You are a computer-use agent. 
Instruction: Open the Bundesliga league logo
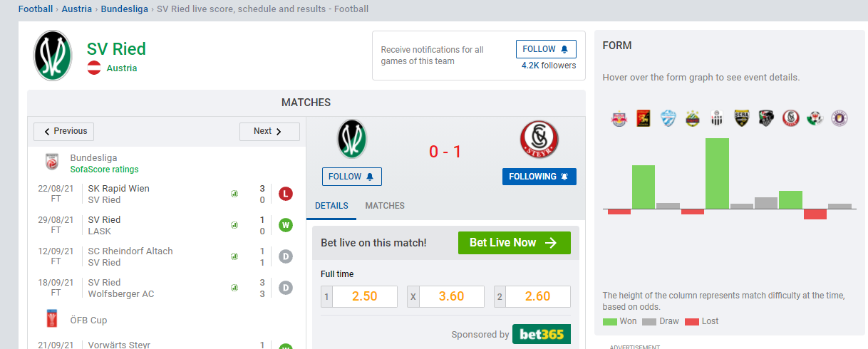[x=52, y=162]
